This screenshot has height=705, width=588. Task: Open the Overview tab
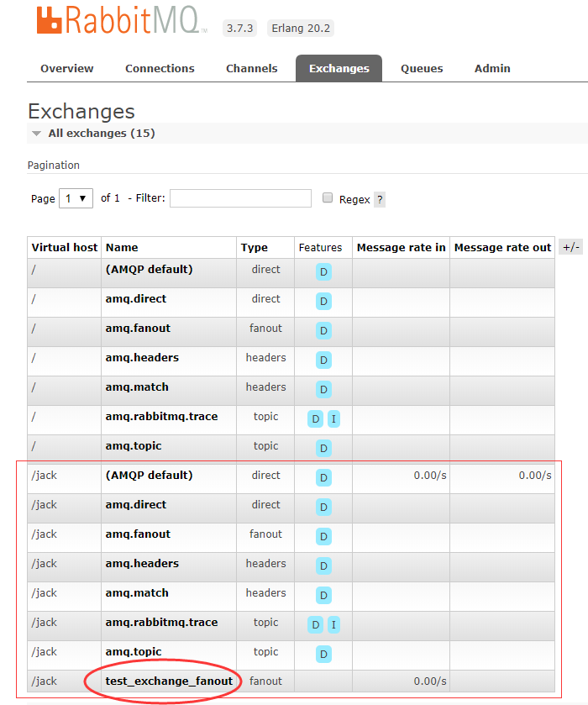click(67, 68)
